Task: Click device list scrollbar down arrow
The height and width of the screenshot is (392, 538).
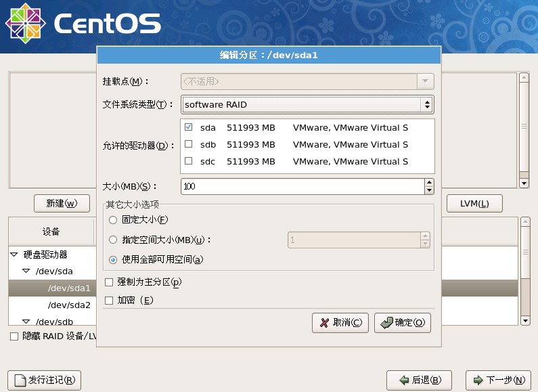Action: pyautogui.click(x=525, y=321)
